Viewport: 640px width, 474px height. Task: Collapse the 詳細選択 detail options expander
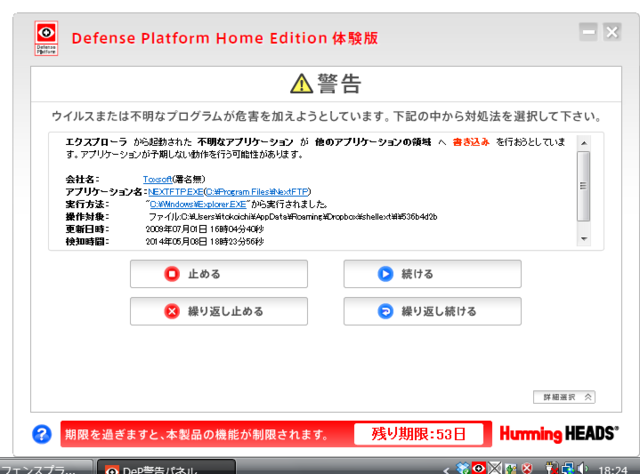564,397
